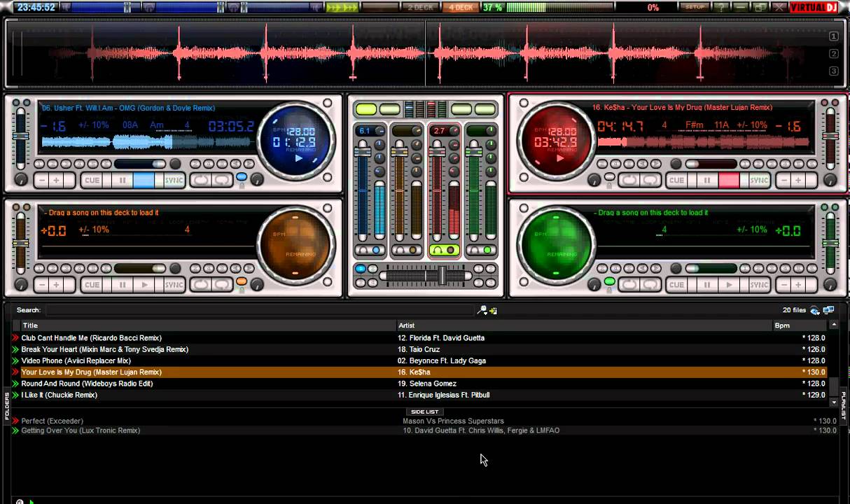This screenshot has width=850, height=504.
Task: Sync the Usher OMG deck
Action: (x=173, y=180)
